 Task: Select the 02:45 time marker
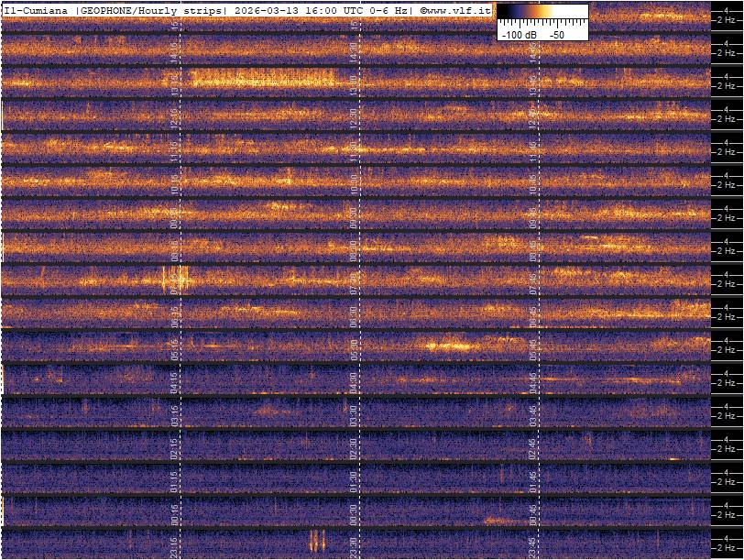tap(533, 447)
